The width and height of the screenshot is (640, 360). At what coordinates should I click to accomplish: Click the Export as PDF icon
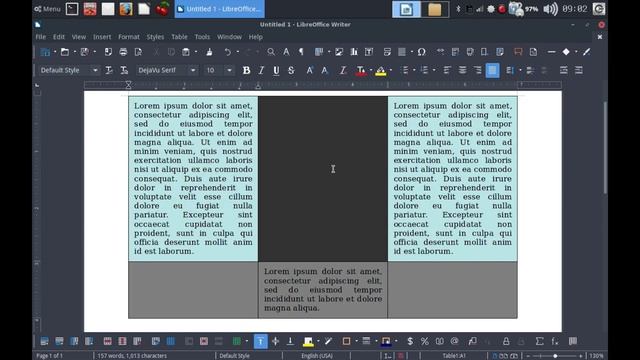click(x=108, y=52)
